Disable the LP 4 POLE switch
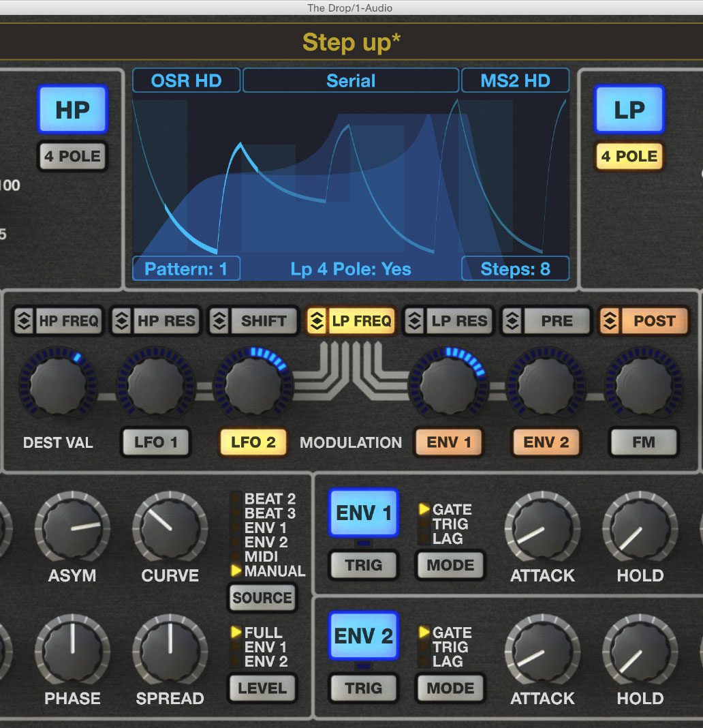 (x=629, y=157)
